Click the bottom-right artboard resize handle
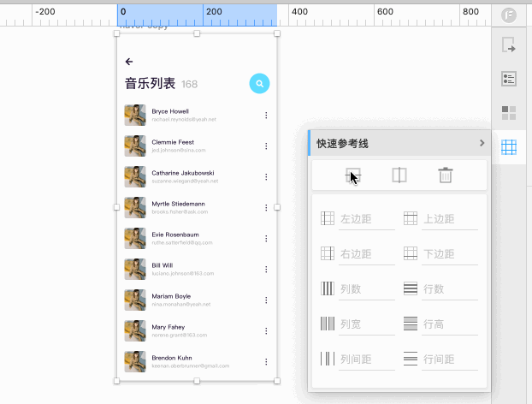 (x=277, y=381)
